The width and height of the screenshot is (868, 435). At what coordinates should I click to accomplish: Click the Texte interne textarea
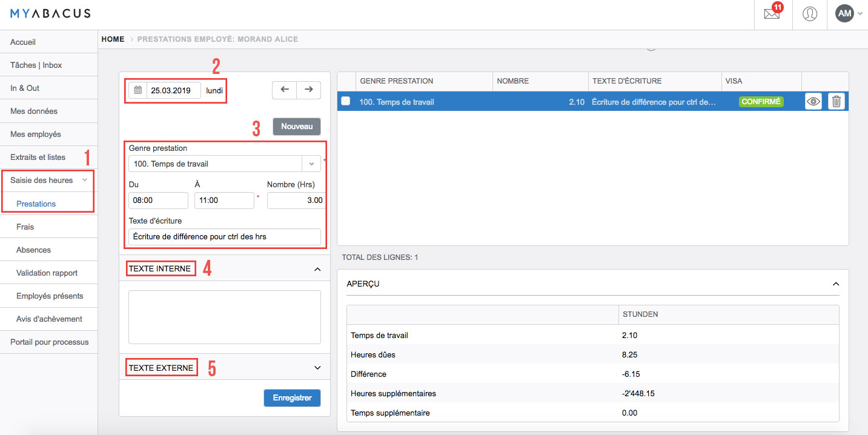click(x=225, y=317)
